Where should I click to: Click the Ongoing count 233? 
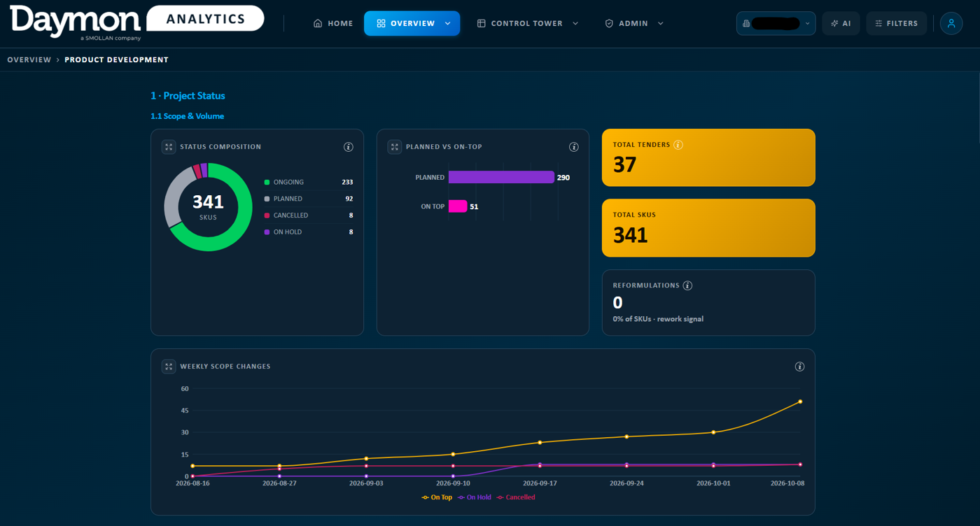(x=347, y=182)
